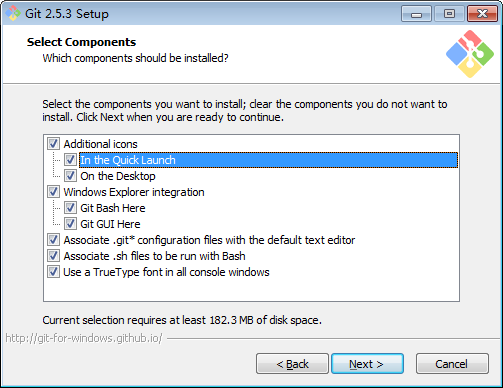Go to the previous step with Back
Screen dimensions: 503x388
(x=292, y=364)
